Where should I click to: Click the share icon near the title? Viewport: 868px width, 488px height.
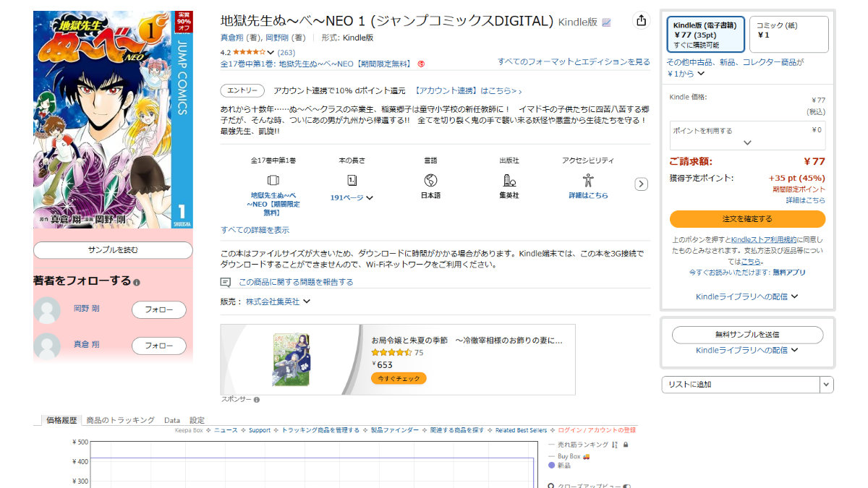(641, 21)
